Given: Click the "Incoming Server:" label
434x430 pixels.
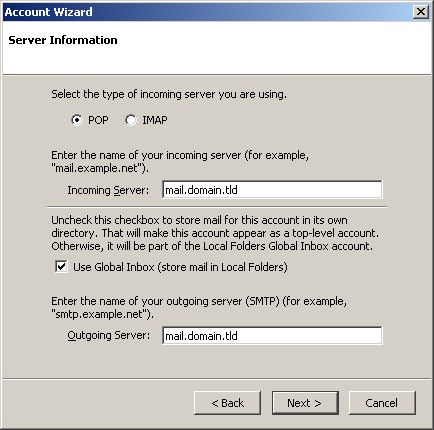Looking at the screenshot, I should [x=108, y=190].
